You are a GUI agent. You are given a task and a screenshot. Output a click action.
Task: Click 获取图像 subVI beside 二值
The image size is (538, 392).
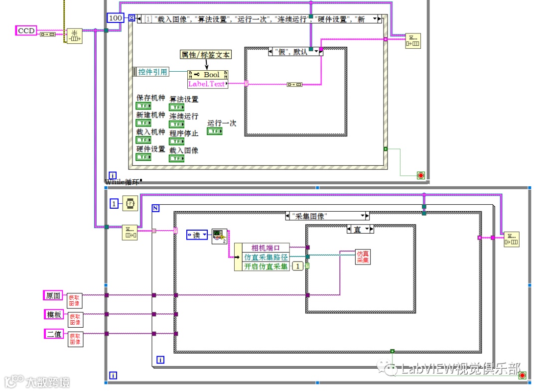point(76,339)
